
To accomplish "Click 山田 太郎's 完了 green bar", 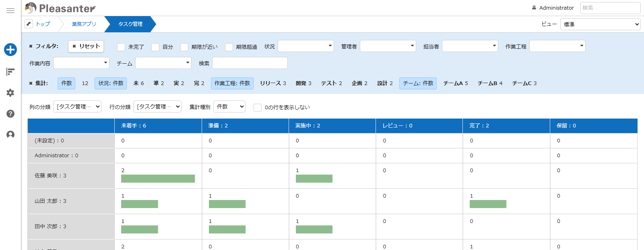I will (x=488, y=204).
